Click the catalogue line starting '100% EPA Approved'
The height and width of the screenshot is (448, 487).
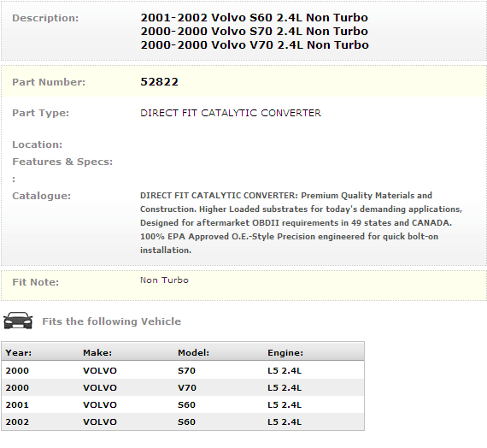pyautogui.click(x=289, y=237)
